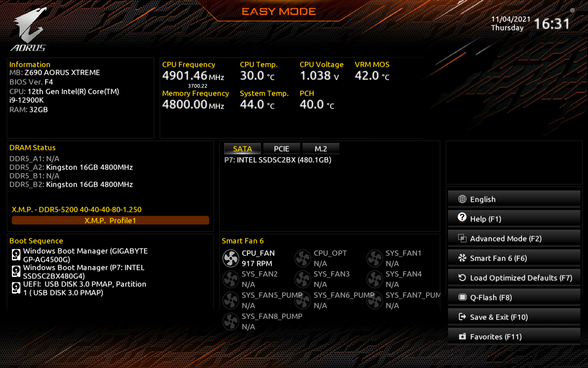Open Help (F1)
Image resolution: width=588 pixels, height=368 pixels.
coord(514,219)
